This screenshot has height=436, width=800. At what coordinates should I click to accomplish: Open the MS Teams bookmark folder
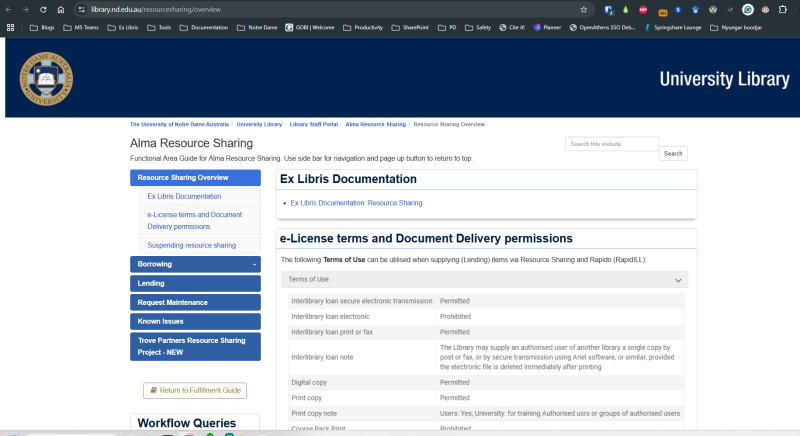pos(81,28)
